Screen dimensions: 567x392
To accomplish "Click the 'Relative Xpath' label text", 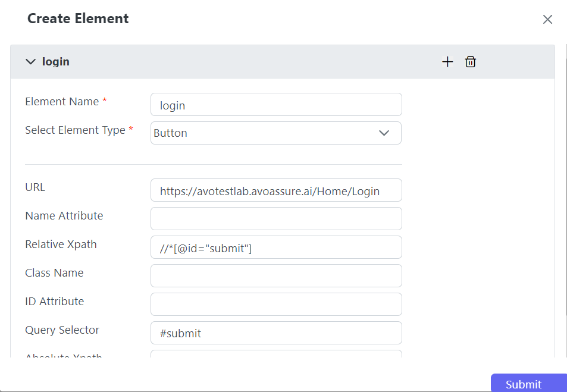I will (61, 244).
